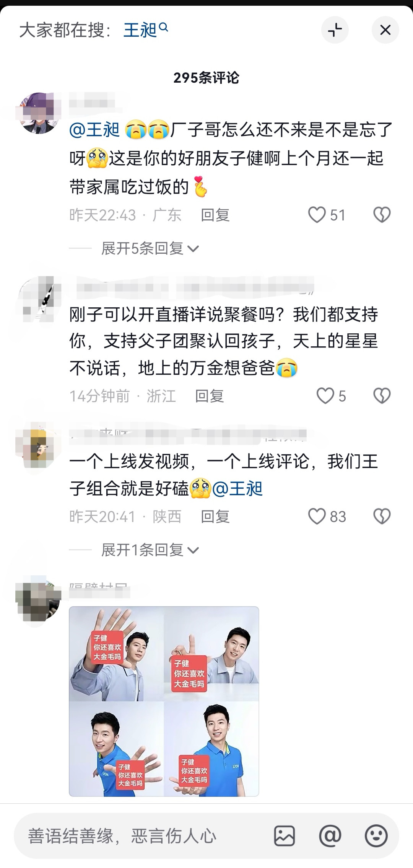Dislike the Zhejiang comment

pyautogui.click(x=382, y=396)
